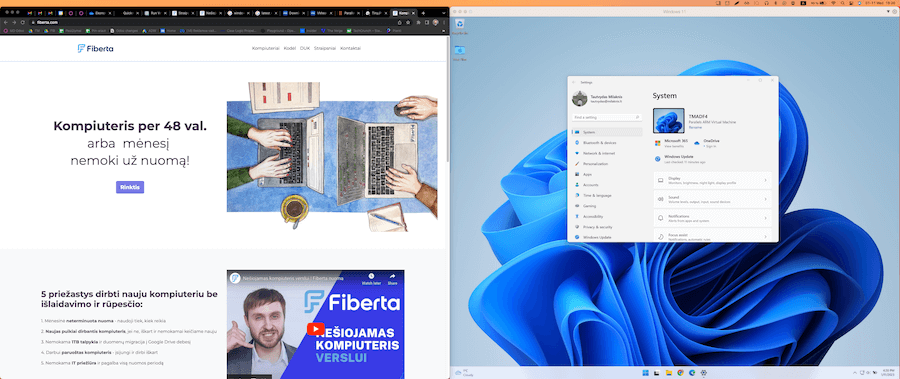Open DUK menu item
The image size is (900, 379).
coord(305,49)
